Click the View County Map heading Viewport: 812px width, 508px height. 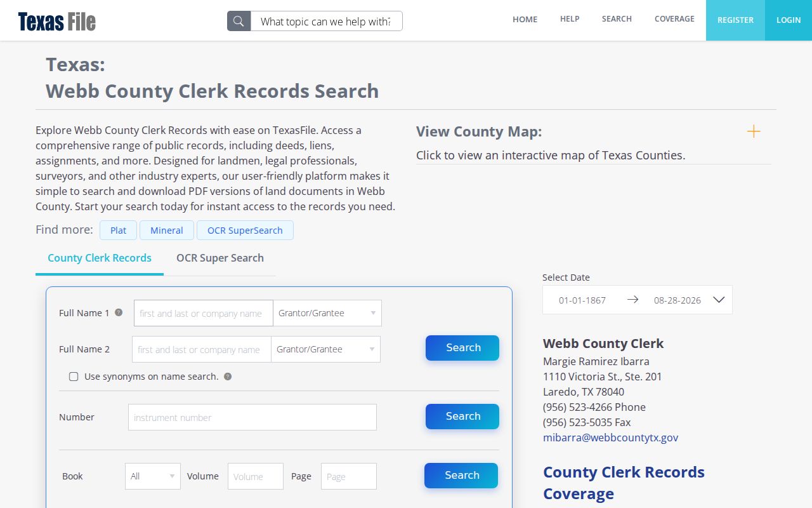[479, 131]
